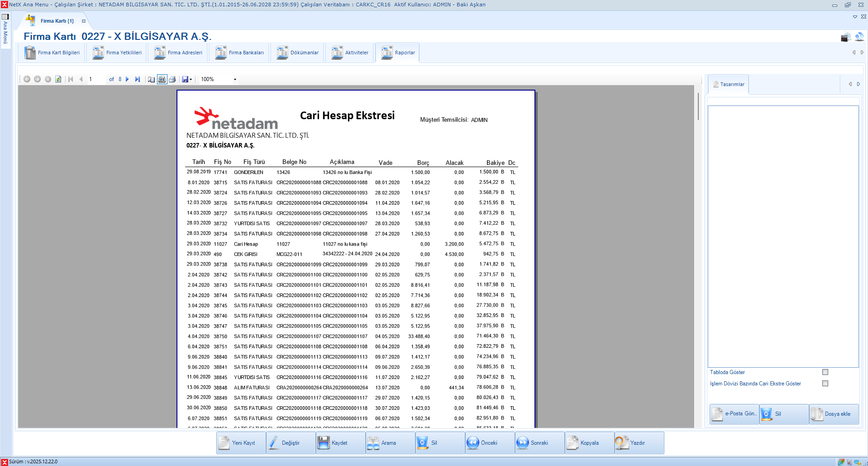
Task: Click the back navigation arrow in report toolbar
Action: coord(27,79)
